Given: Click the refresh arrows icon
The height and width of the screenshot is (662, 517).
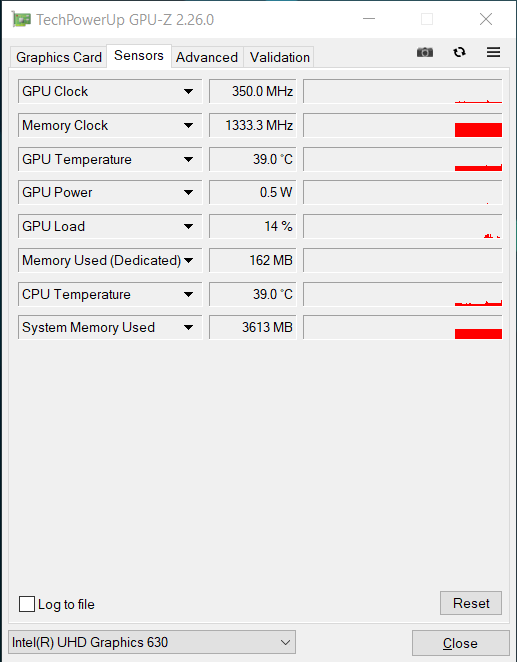Looking at the screenshot, I should pos(459,52).
